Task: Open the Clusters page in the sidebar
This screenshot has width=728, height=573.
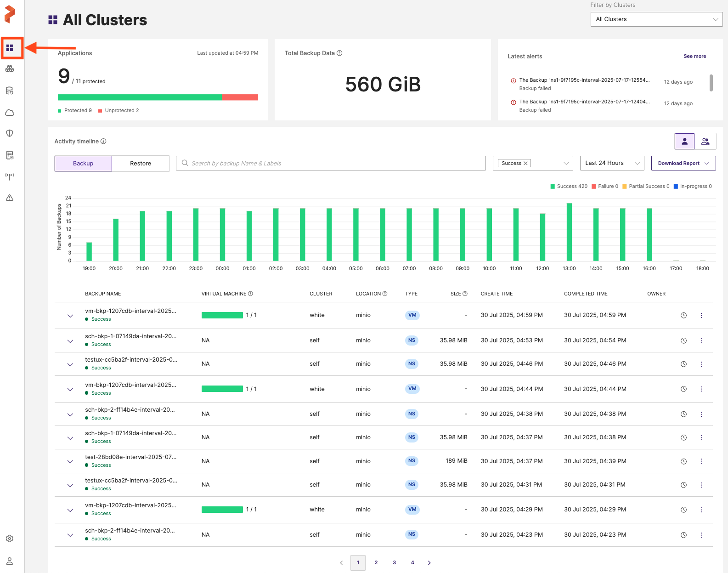Action: (x=10, y=69)
